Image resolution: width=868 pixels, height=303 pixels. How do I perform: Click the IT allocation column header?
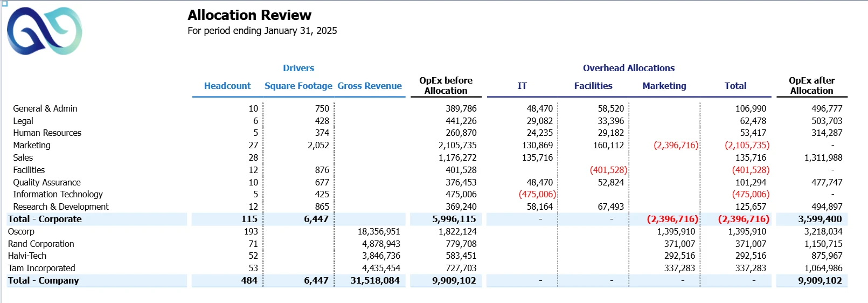522,86
